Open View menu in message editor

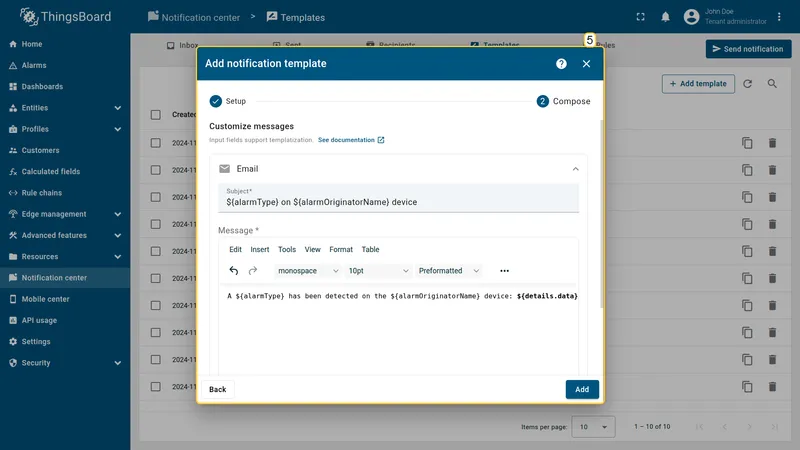[312, 249]
